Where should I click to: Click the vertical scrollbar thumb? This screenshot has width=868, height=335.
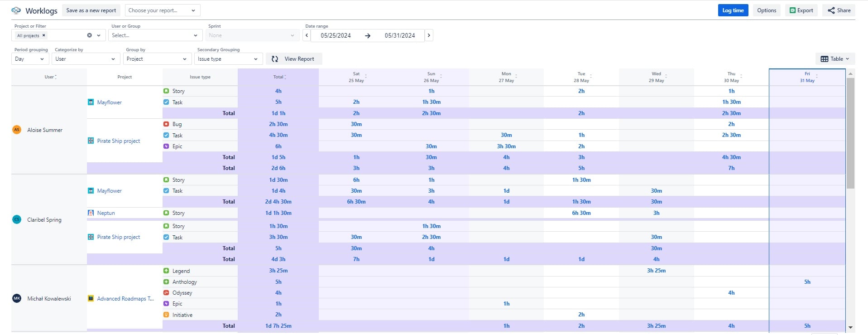[850, 133]
